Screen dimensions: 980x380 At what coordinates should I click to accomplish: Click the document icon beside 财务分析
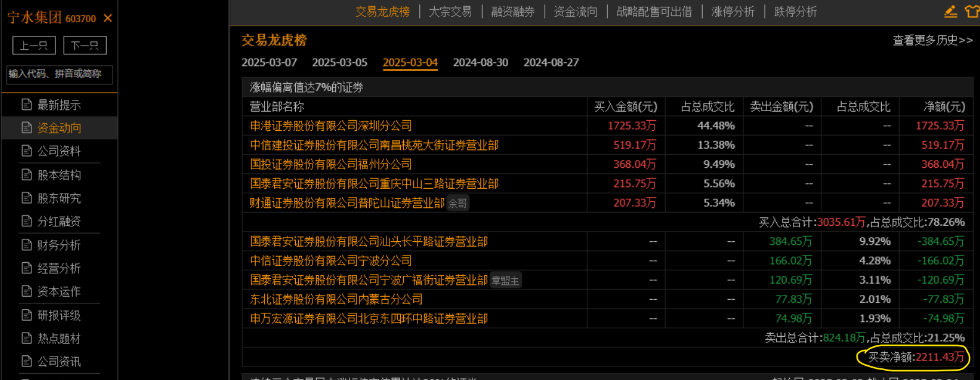(x=27, y=244)
